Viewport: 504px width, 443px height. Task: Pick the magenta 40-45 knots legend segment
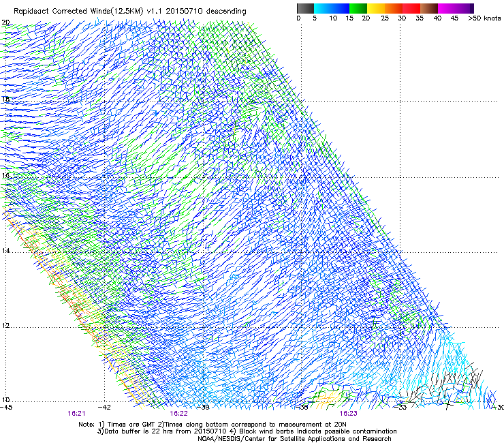coord(447,8)
